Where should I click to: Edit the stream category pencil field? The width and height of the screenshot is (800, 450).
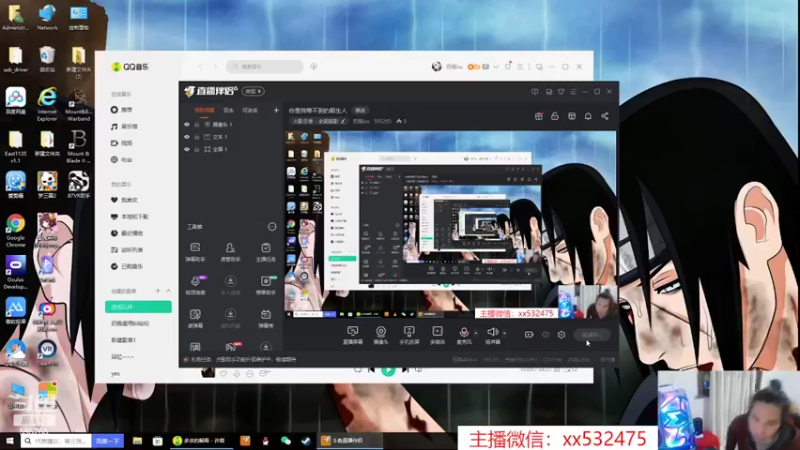tap(318, 121)
